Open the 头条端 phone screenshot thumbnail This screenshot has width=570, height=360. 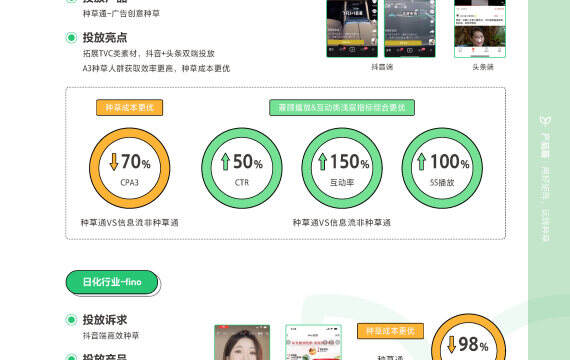480,28
